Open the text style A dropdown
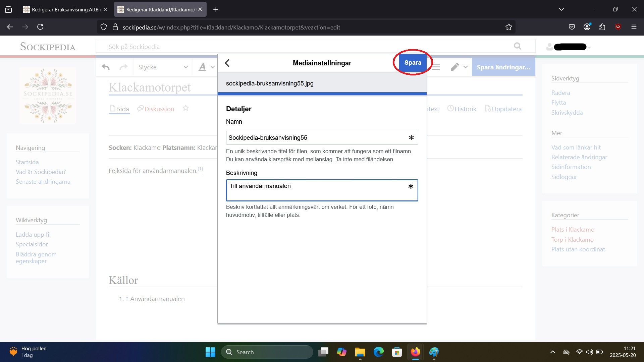This screenshot has width=644, height=362. click(206, 67)
